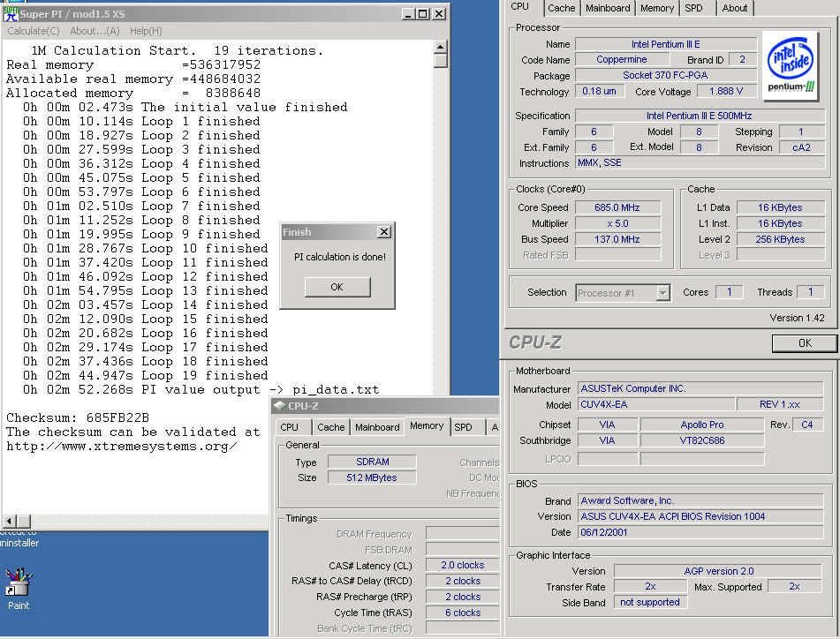Click the PI value output pi_data.txt line
The width and height of the screenshot is (840, 639).
(x=201, y=389)
